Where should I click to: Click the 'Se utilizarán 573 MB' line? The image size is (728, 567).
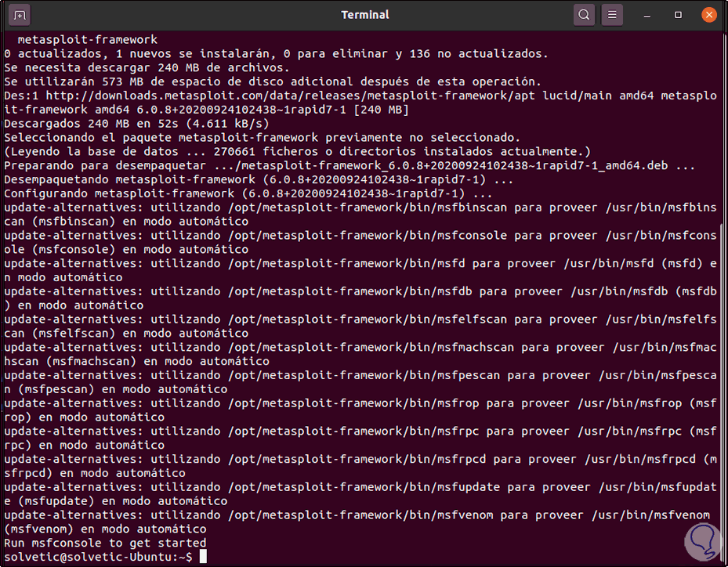(x=273, y=81)
